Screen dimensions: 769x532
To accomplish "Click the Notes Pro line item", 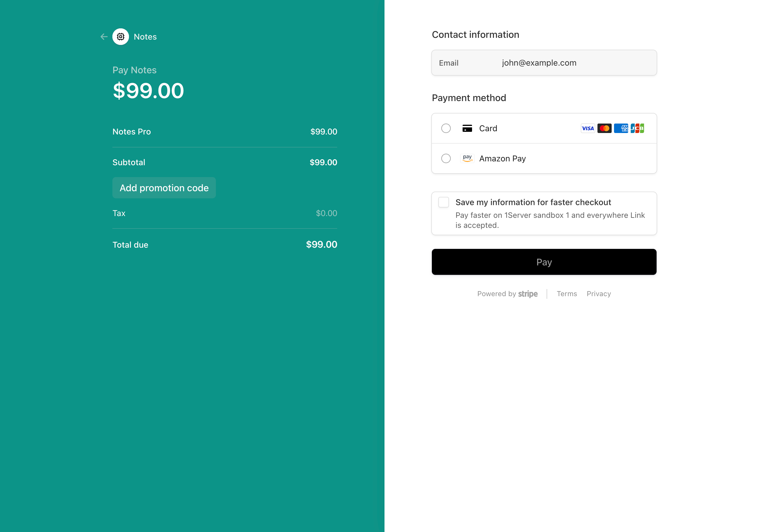I will tap(225, 132).
